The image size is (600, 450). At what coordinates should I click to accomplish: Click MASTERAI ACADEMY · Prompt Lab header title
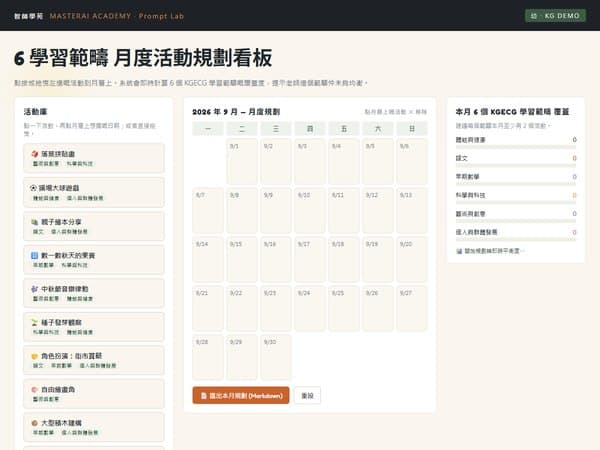[117, 16]
